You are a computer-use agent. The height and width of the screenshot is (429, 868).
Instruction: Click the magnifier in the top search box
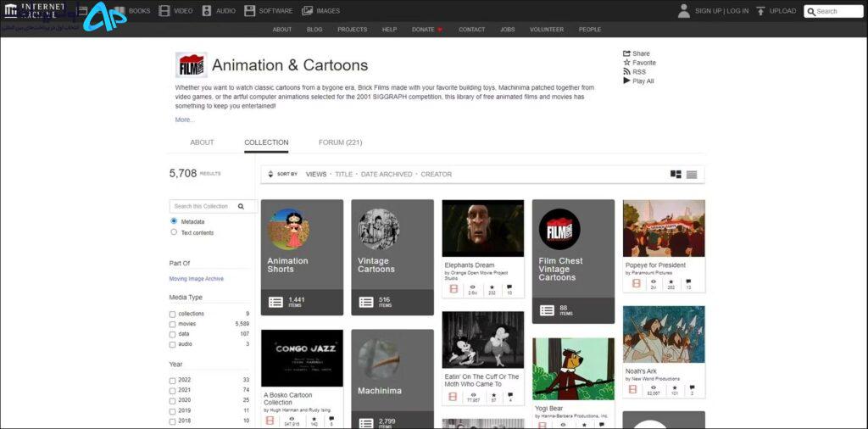pyautogui.click(x=811, y=11)
